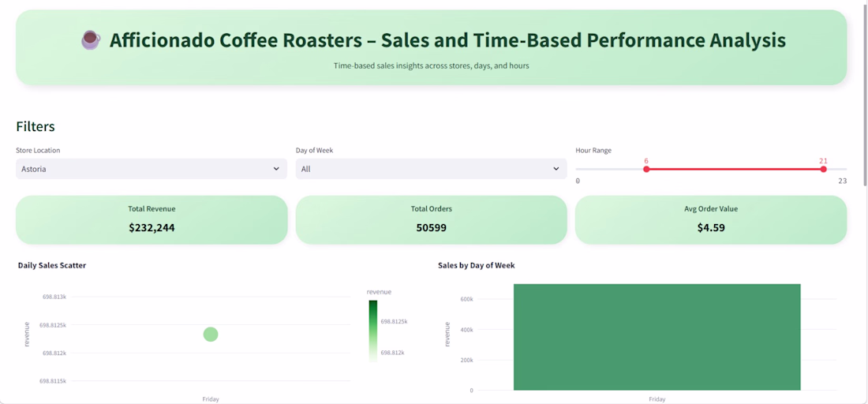Click the Hour Range upper handle at 21
The height and width of the screenshot is (404, 868).
coord(823,169)
